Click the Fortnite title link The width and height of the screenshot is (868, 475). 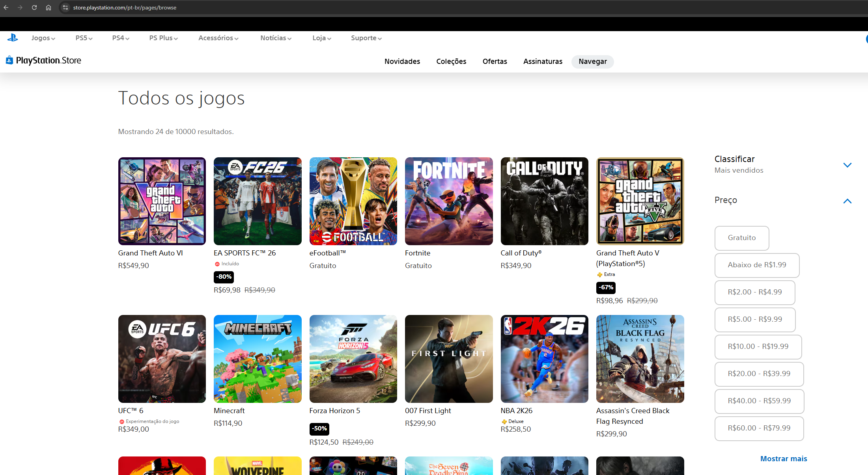coord(418,253)
